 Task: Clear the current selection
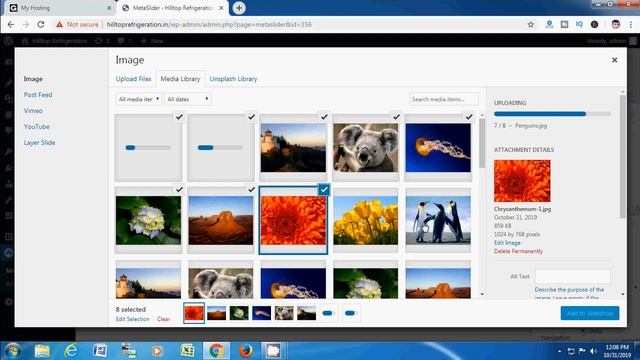click(164, 319)
